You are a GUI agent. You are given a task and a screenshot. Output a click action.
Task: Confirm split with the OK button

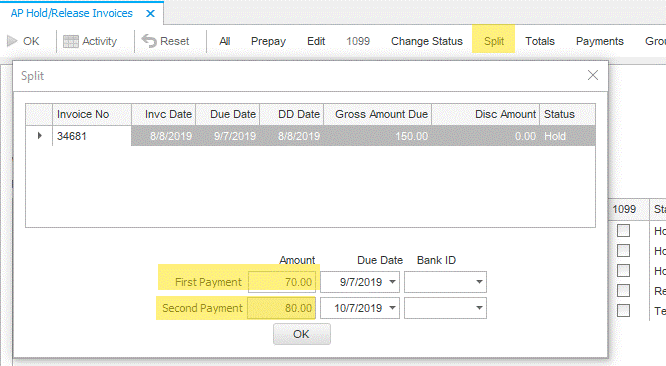(x=302, y=334)
